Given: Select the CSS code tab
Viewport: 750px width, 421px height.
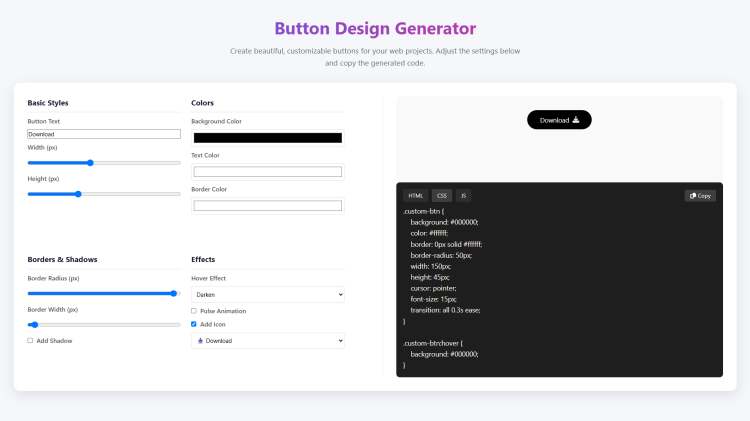Looking at the screenshot, I should click(x=442, y=196).
